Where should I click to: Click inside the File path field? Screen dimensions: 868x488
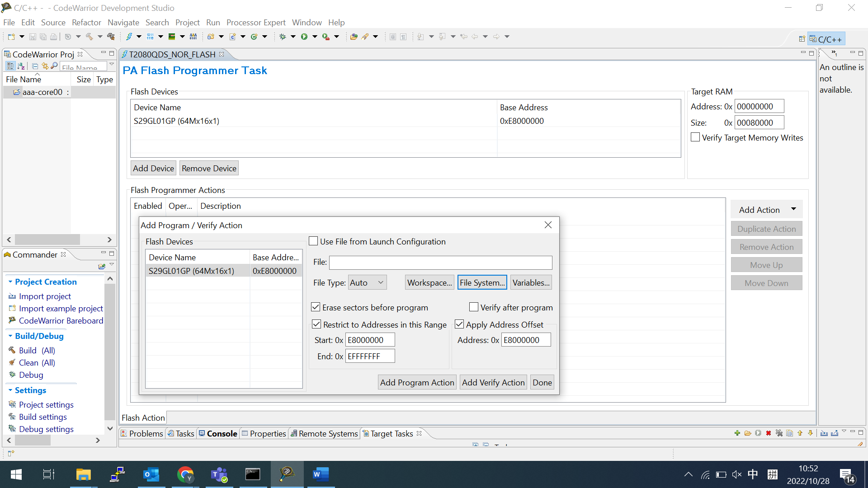tap(440, 263)
